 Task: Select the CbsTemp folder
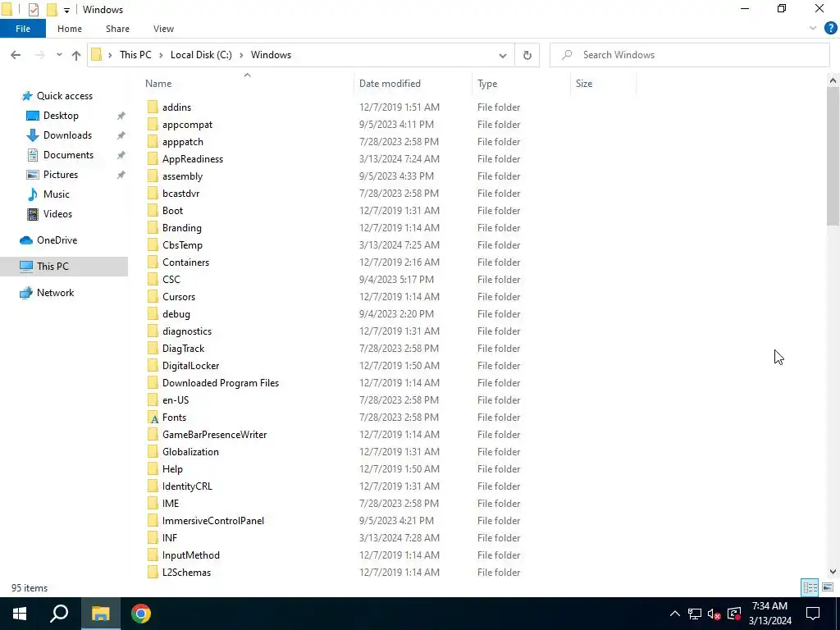click(182, 245)
